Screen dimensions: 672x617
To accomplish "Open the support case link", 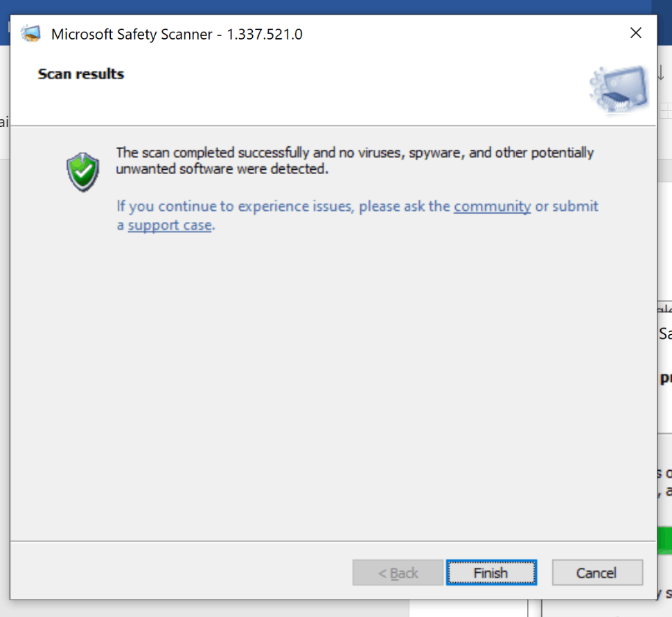I will (170, 225).
